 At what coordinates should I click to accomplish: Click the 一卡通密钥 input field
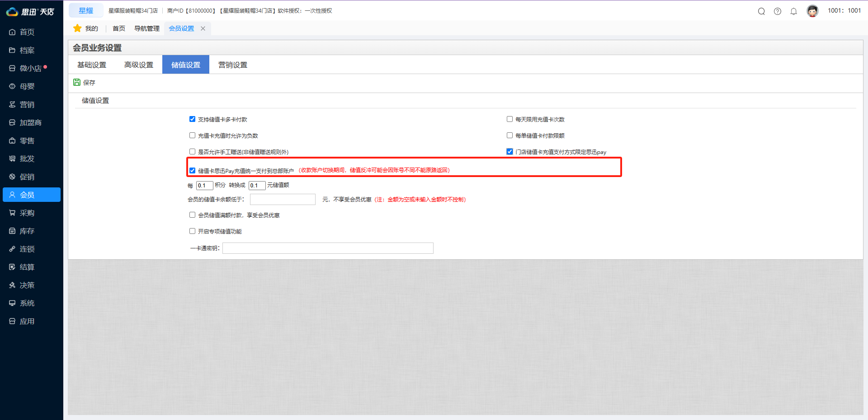(x=328, y=248)
